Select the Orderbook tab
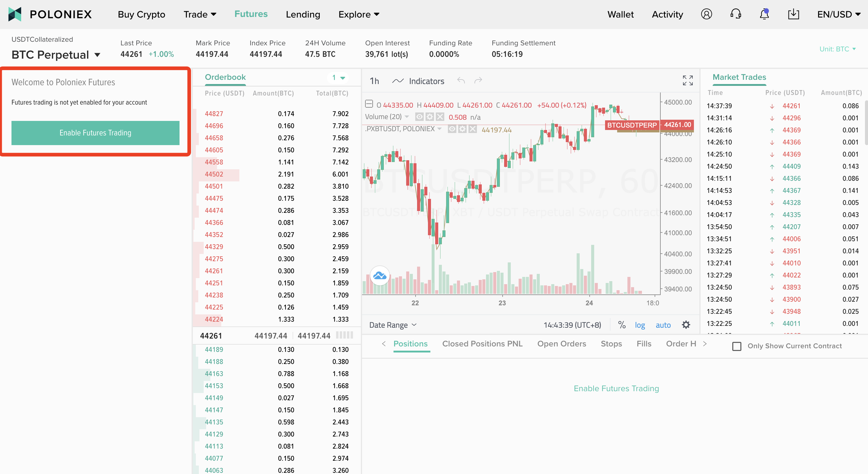The width and height of the screenshot is (868, 474). pyautogui.click(x=225, y=77)
